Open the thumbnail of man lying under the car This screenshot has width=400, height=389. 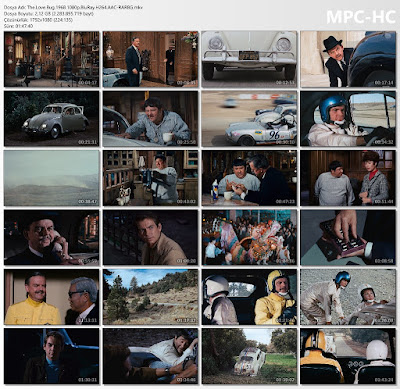coord(150,356)
